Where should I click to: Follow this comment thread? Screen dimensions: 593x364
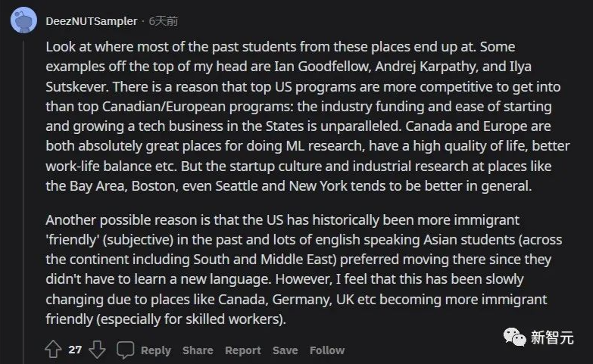click(326, 350)
